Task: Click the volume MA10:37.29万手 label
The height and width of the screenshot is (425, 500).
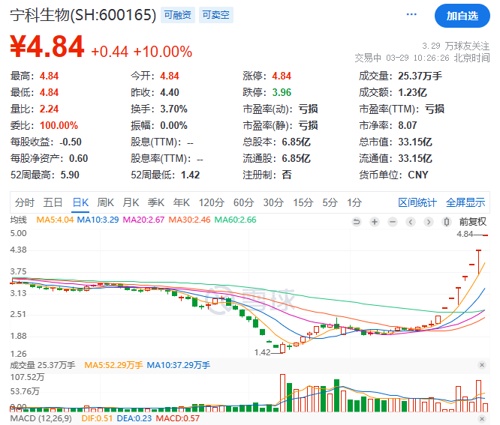Action: (178, 365)
